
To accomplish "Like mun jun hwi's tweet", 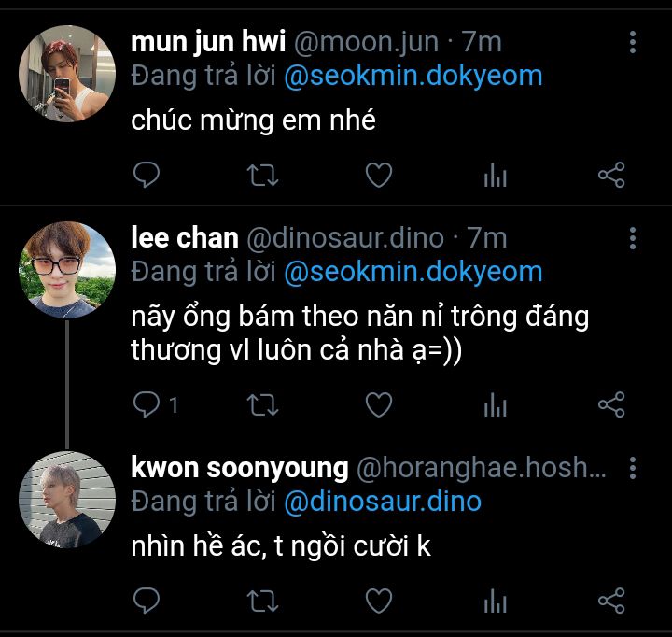I will click(x=378, y=175).
